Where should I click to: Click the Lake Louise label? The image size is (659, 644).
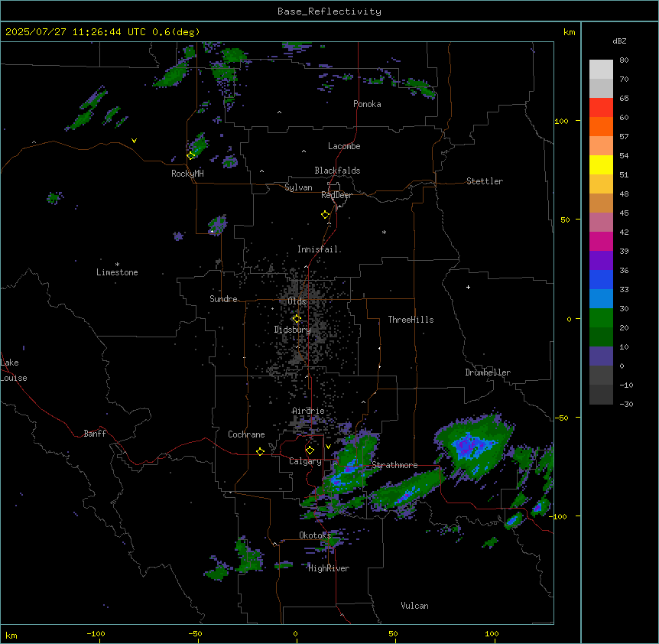[x=14, y=370]
